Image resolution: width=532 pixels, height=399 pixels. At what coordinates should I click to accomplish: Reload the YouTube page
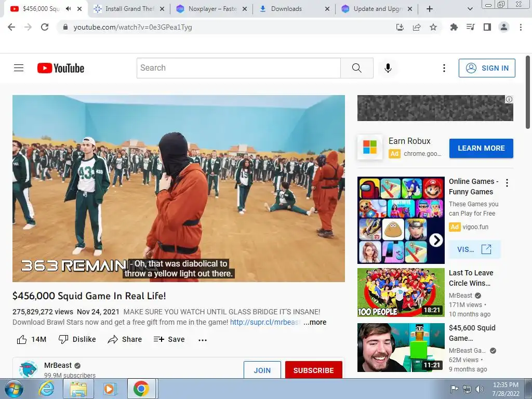click(x=45, y=27)
